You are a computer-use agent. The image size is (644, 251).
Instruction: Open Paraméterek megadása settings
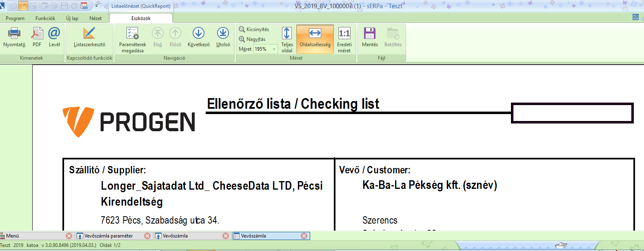pos(133,40)
